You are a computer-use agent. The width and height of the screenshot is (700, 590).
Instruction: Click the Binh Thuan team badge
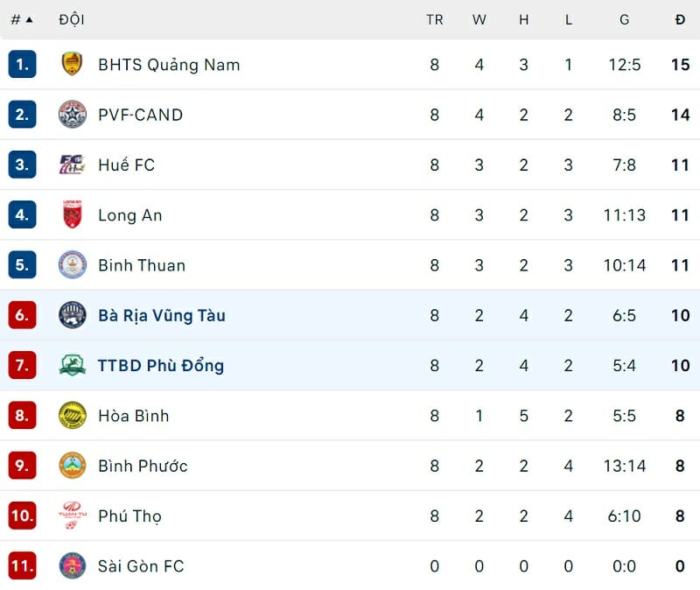[x=72, y=264]
